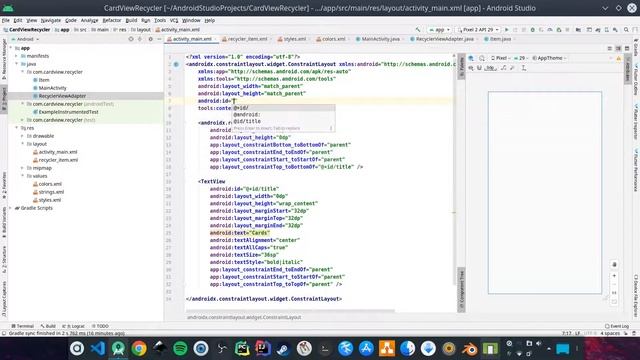Screen dimensions: 640x360
Task: Expand the drawable folder
Action: pos(22,136)
